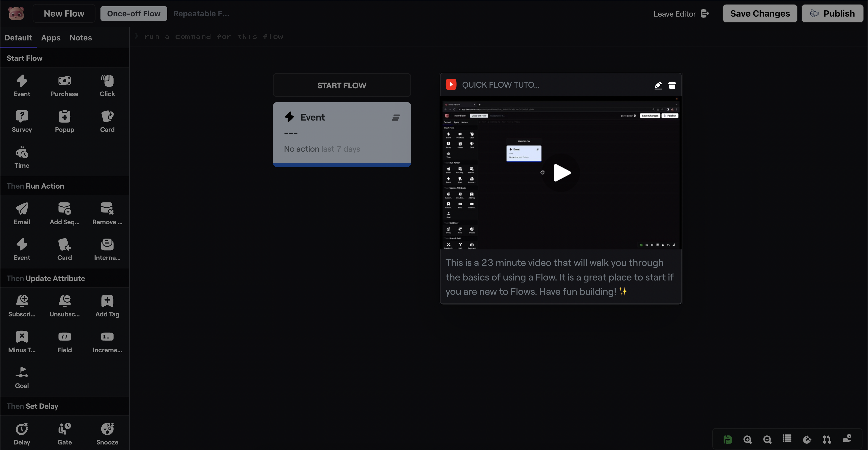Click the Add Tag attribute icon

(x=107, y=301)
